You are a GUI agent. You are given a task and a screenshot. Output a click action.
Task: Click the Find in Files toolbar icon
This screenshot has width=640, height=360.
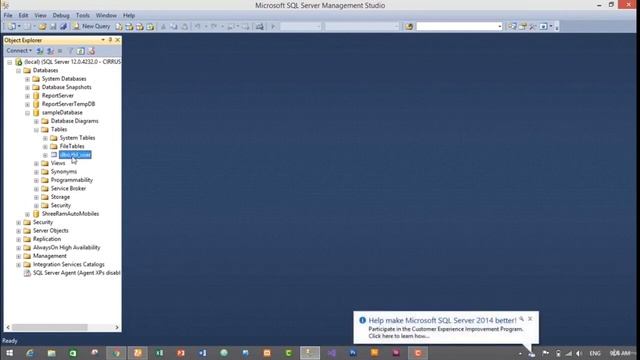pyautogui.click(x=260, y=27)
